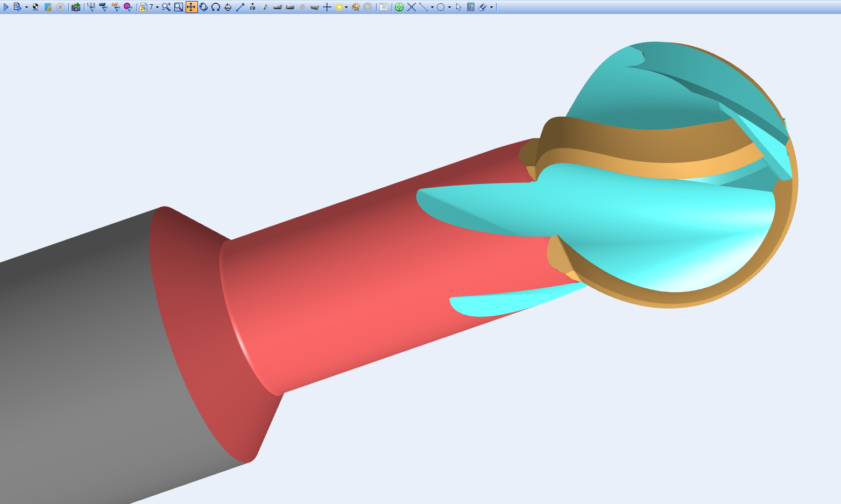This screenshot has width=841, height=504.
Task: Expand the circle shape dropdown arrow
Action: click(449, 8)
